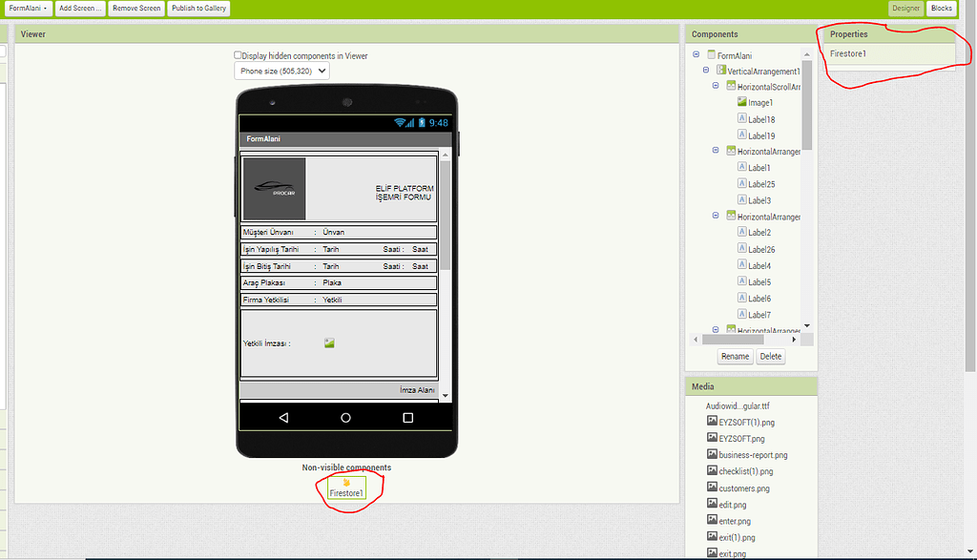Click Publish to Gallery
Screen dimensions: 977x560
[197, 8]
